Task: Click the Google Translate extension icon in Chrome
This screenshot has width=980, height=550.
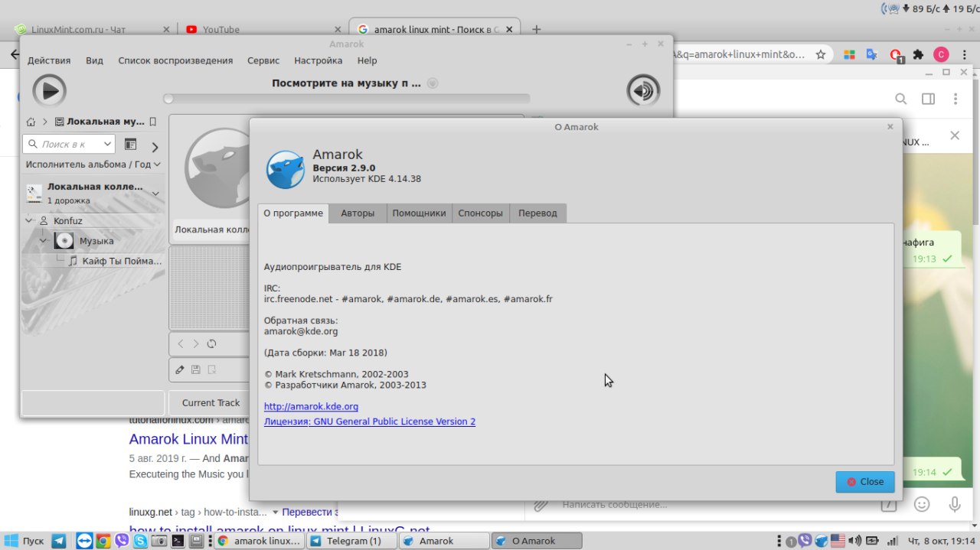Action: (871, 54)
